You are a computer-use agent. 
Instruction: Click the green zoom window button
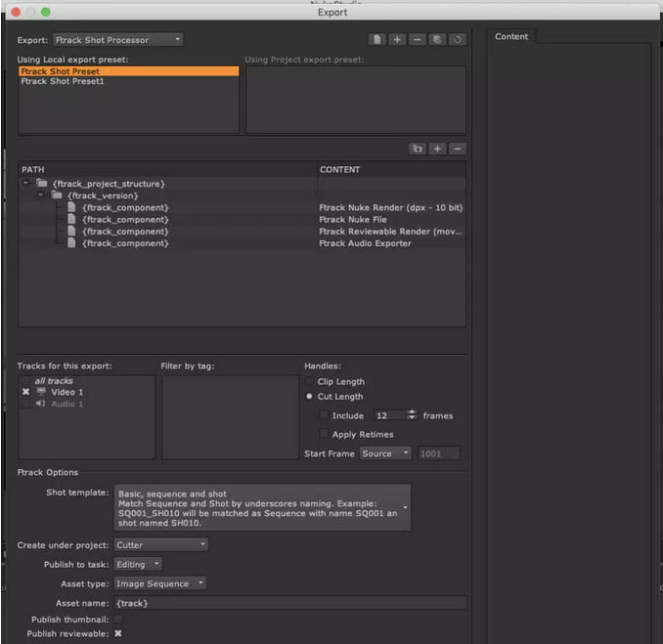46,12
